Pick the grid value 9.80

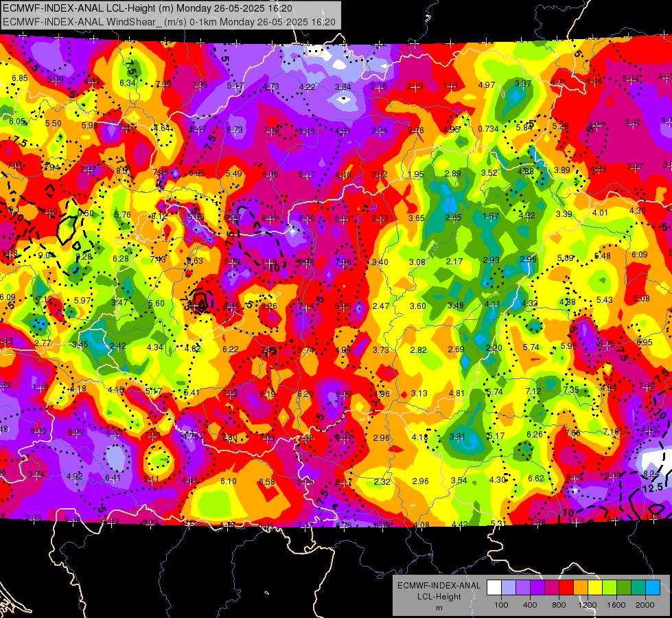[49, 212]
